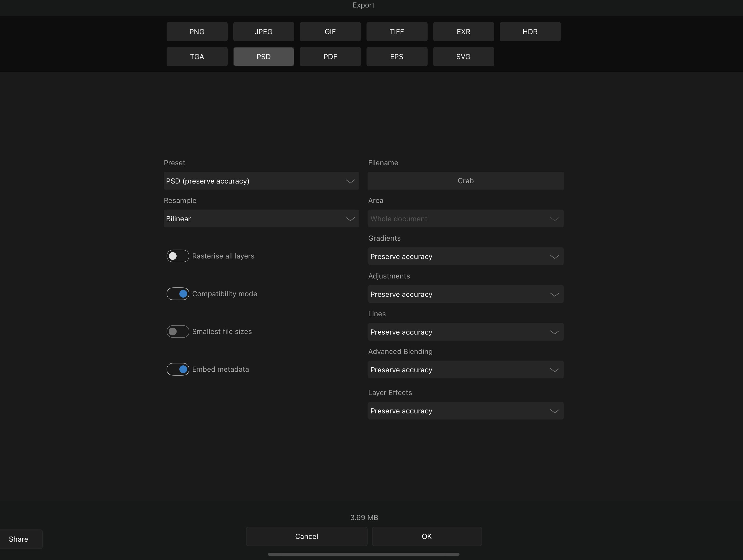Click the Filename field containing Crab
The width and height of the screenshot is (743, 560).
466,181
